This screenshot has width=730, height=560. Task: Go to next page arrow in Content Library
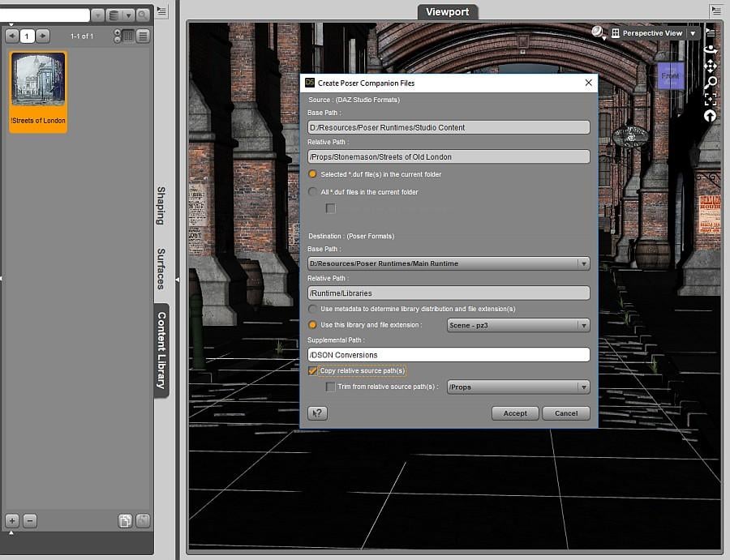click(42, 36)
